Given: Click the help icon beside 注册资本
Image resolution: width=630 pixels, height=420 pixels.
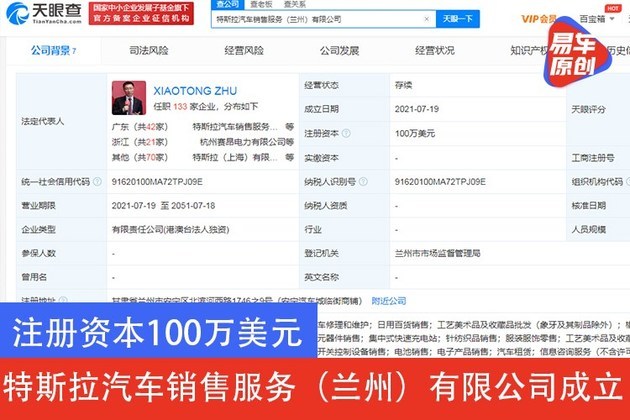Looking at the screenshot, I should pos(346,133).
